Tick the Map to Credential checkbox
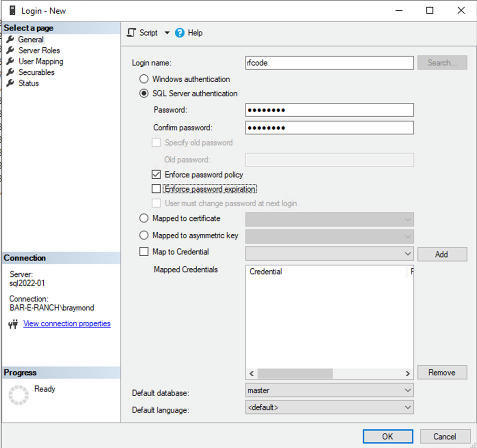This screenshot has height=448, width=477. [x=144, y=251]
